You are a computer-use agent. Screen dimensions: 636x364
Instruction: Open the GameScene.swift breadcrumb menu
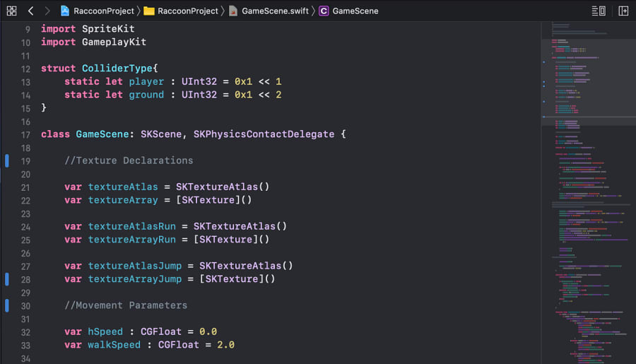[275, 11]
